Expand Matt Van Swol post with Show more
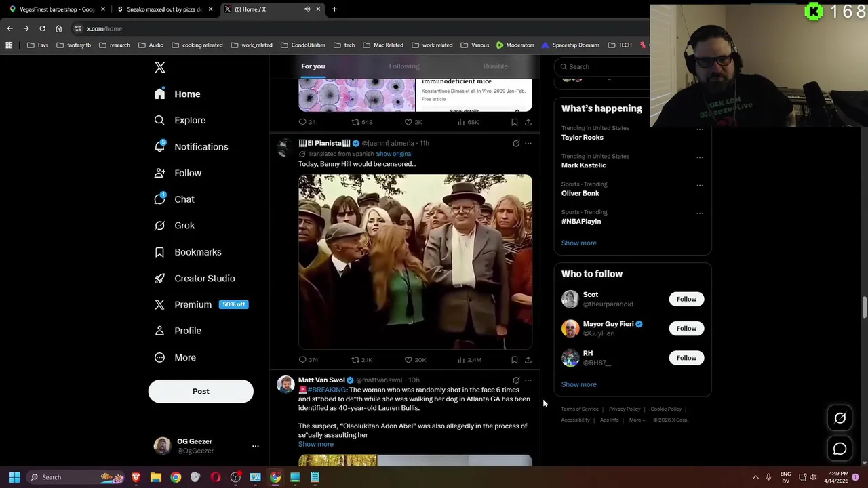Screen dimensions: 868x488 click(x=315, y=444)
